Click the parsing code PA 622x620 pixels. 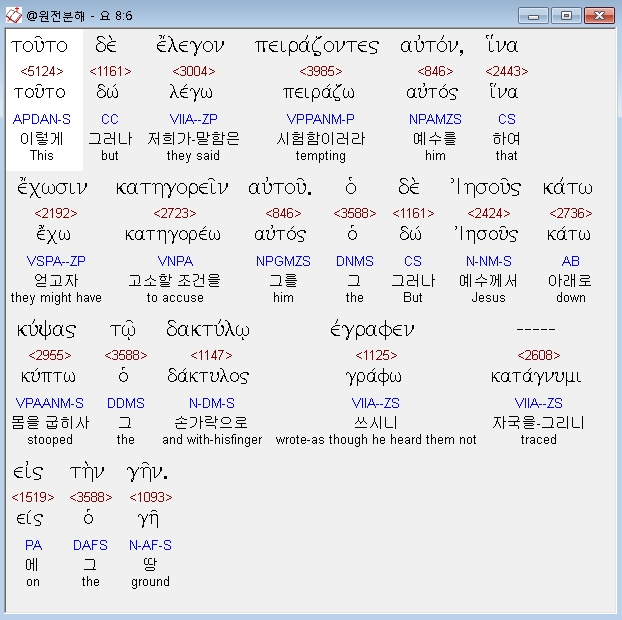tap(33, 545)
